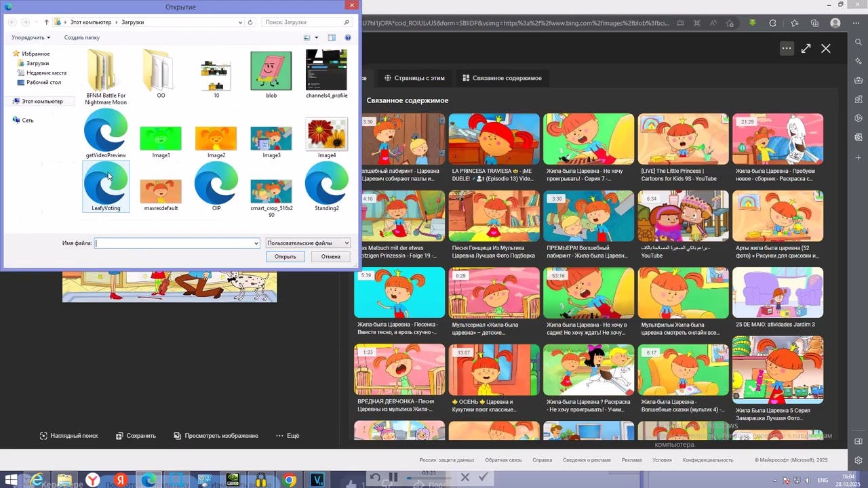
Task: Select the channels4_profile file
Action: [327, 73]
